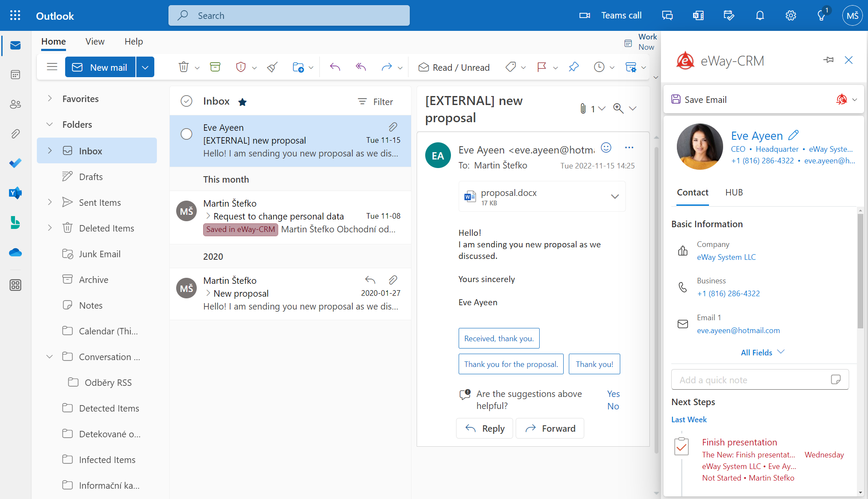This screenshot has width=868, height=499.
Task: Expand All Fields in contact
Action: pyautogui.click(x=763, y=352)
